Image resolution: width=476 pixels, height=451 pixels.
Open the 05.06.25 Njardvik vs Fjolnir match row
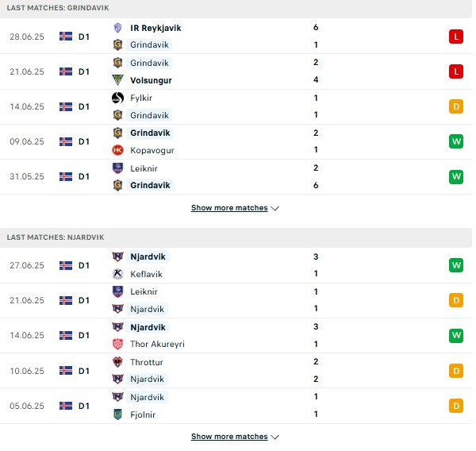tap(236, 406)
